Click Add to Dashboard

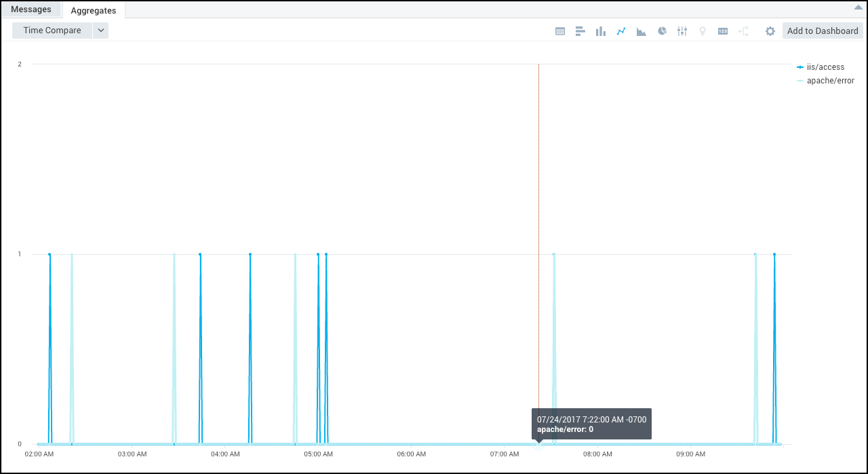[823, 31]
